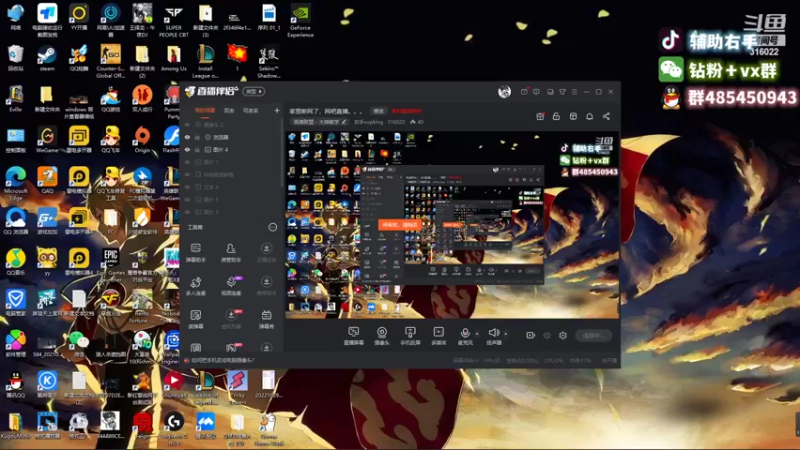
Task: Toggle visibility of the 图片 5 source
Action: tap(187, 199)
